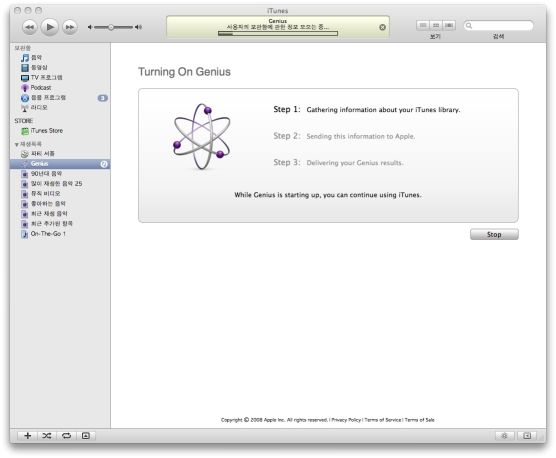
Task: Click the Genius progress bar in status display
Action: click(x=278, y=34)
